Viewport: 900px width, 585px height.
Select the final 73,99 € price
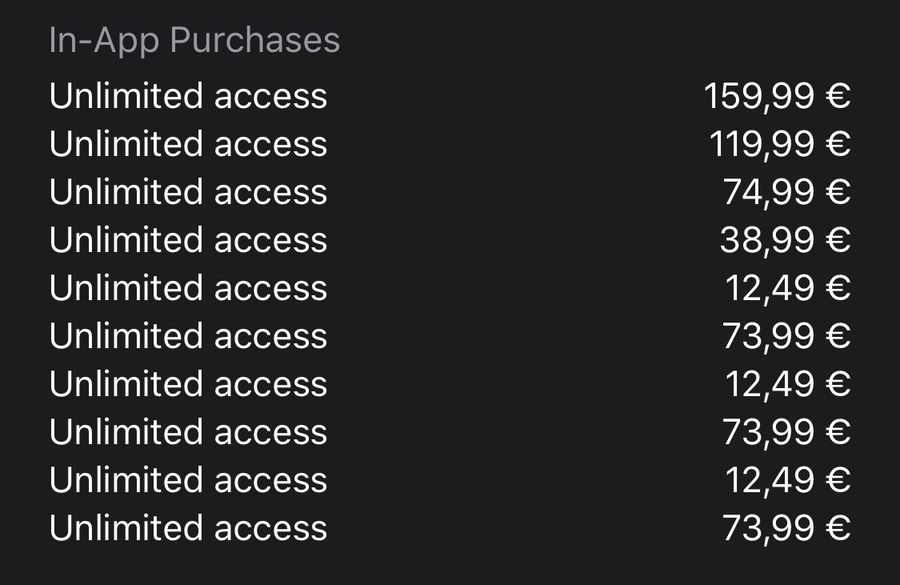tap(786, 529)
